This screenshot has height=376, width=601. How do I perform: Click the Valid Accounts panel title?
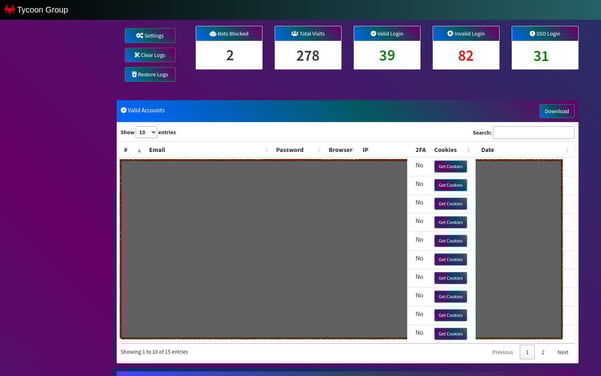coord(146,110)
